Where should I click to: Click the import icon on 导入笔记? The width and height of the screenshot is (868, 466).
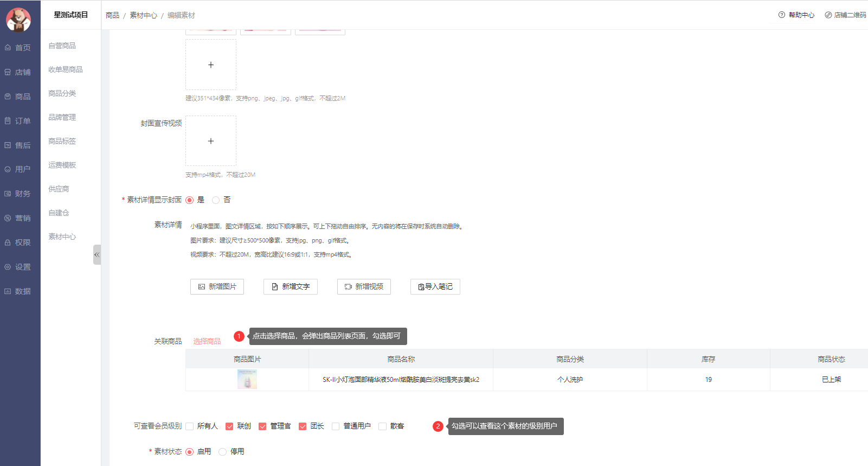(421, 287)
